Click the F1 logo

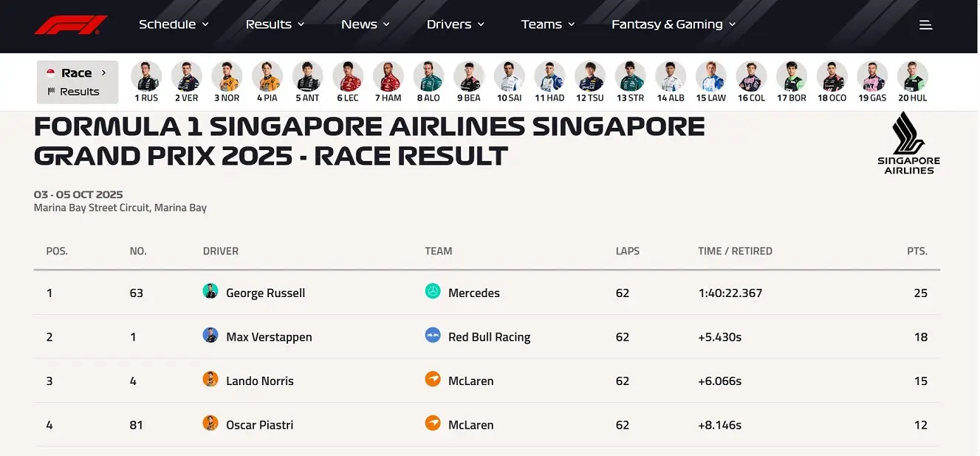click(x=71, y=24)
